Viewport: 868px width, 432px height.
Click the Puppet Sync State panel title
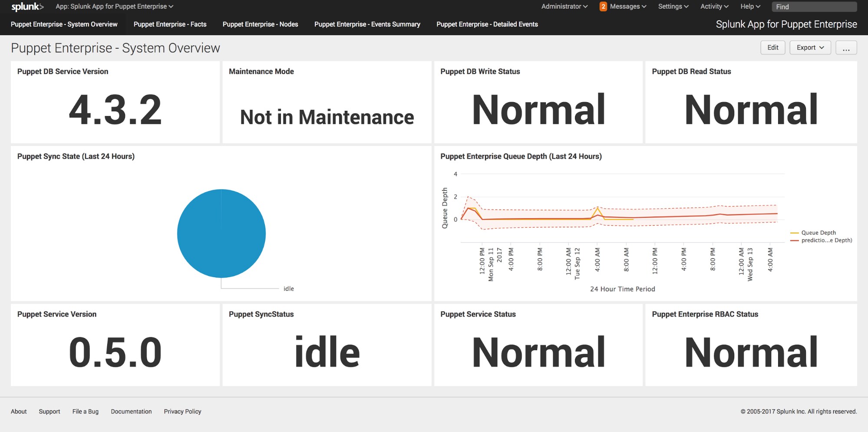(x=76, y=156)
